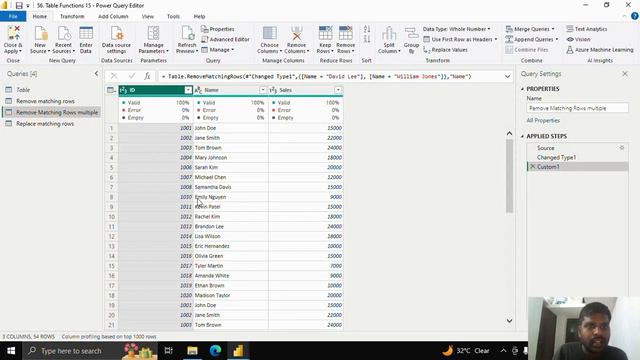
Task: Click the Windows Start button
Action: click(x=11, y=351)
